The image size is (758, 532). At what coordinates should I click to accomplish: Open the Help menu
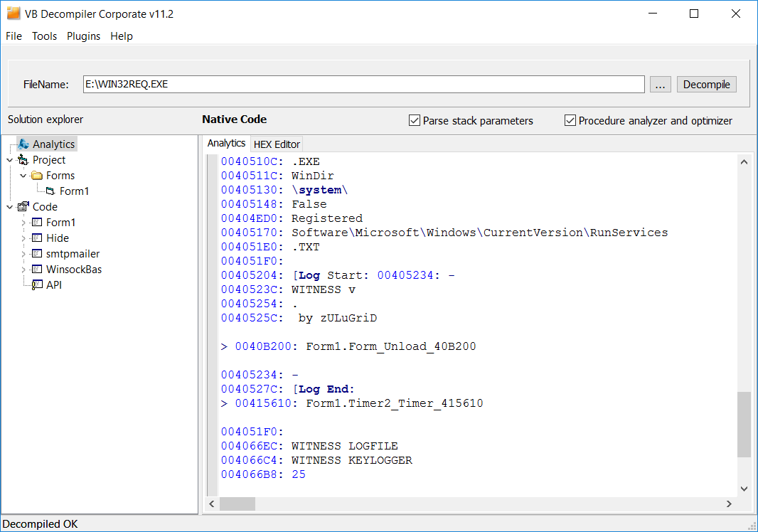(x=122, y=36)
